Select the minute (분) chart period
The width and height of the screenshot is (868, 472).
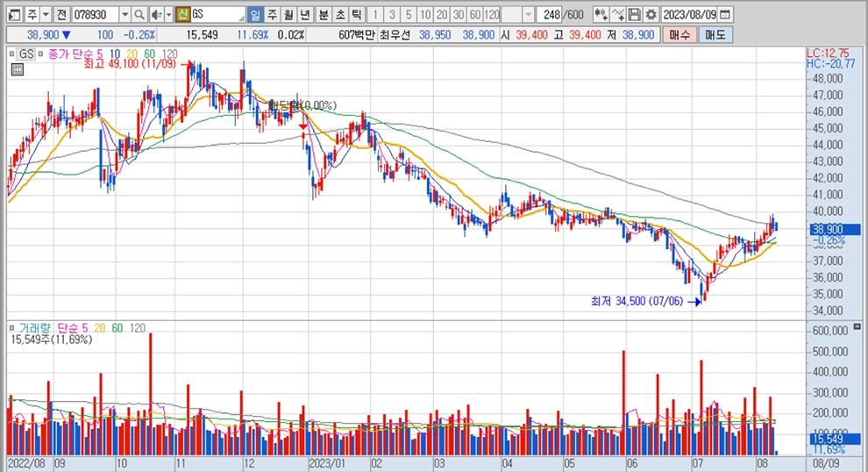click(x=323, y=15)
